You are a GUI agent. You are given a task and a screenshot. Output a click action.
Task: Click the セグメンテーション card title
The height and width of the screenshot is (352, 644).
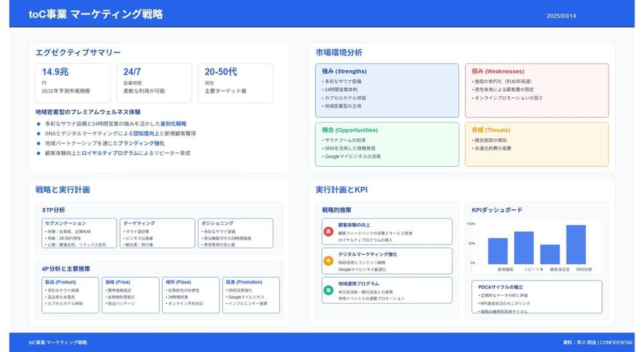point(65,223)
